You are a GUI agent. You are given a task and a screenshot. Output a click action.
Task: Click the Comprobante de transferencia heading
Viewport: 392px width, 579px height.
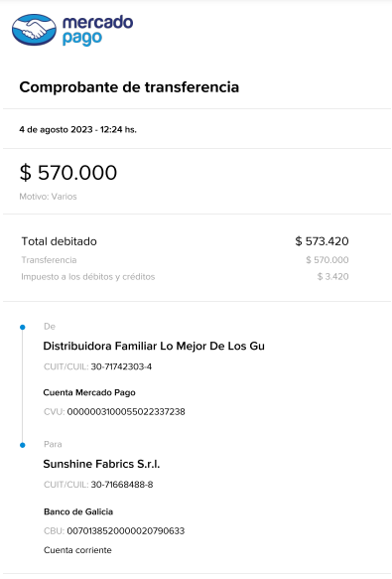coord(129,87)
